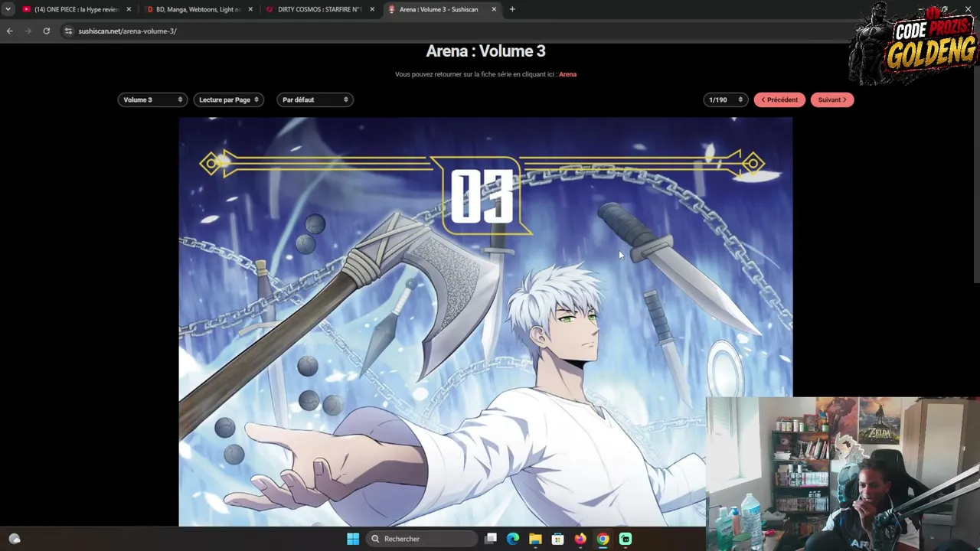Reload the sushiscan page
The width and height of the screenshot is (980, 551).
47,31
